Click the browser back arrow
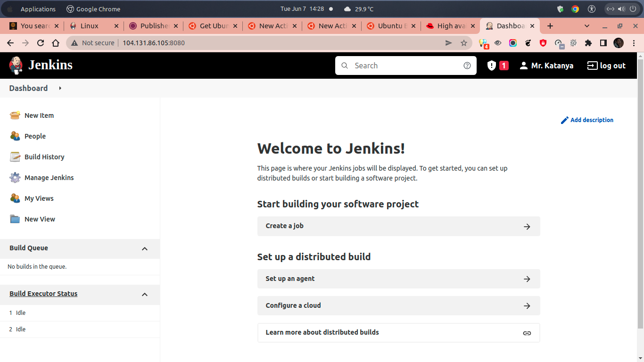The height and width of the screenshot is (362, 644). 10,43
